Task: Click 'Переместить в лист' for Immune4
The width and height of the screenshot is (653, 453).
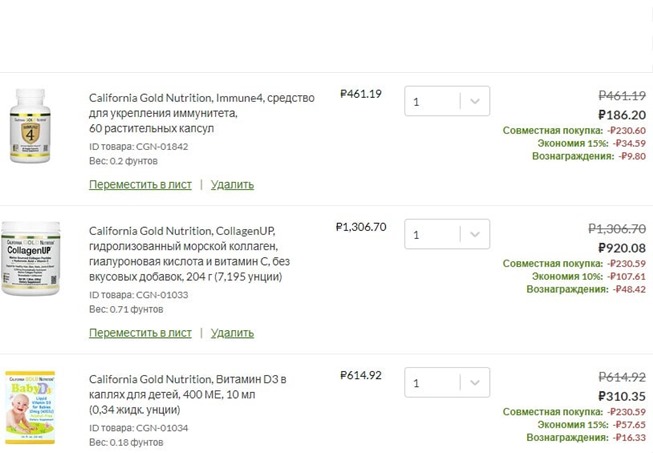Action: pos(140,184)
